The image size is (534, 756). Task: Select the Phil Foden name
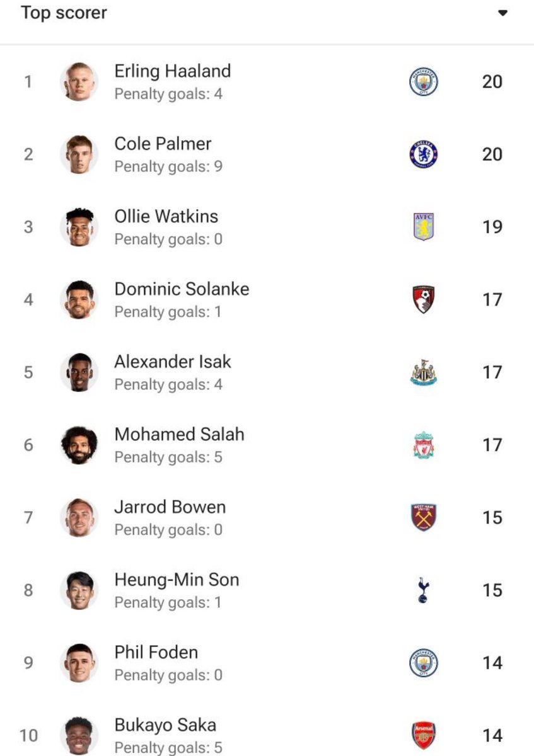click(x=156, y=652)
